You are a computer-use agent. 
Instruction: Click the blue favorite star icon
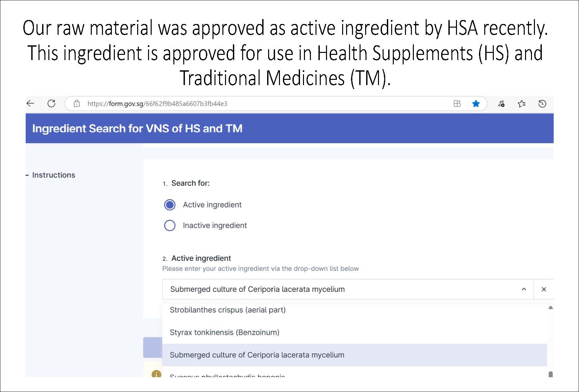pos(476,104)
